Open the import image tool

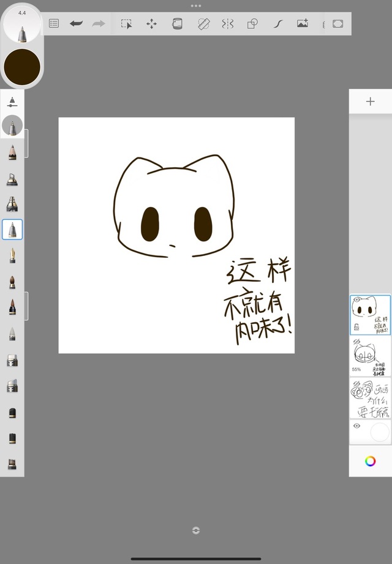coord(303,24)
